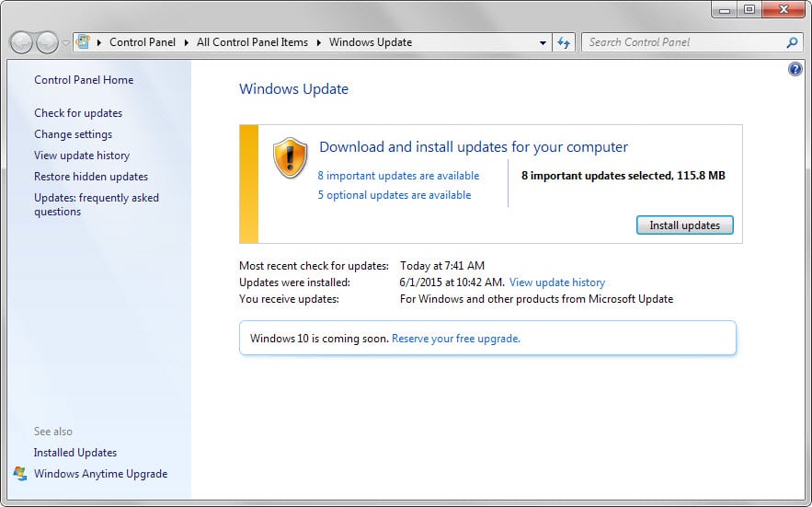
Task: Open the address bar history dropdown
Action: (543, 42)
